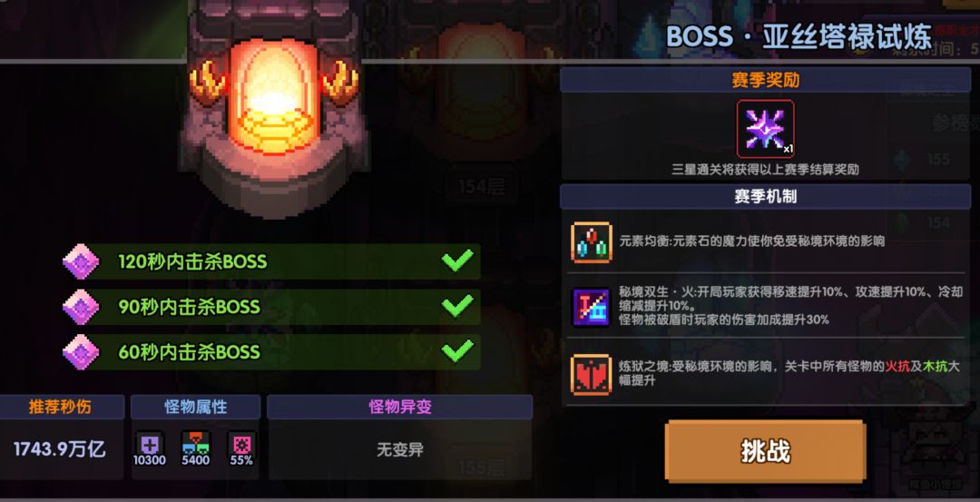
Task: Click the 推荐秒伤 value 1743.9万亿
Action: [x=60, y=448]
